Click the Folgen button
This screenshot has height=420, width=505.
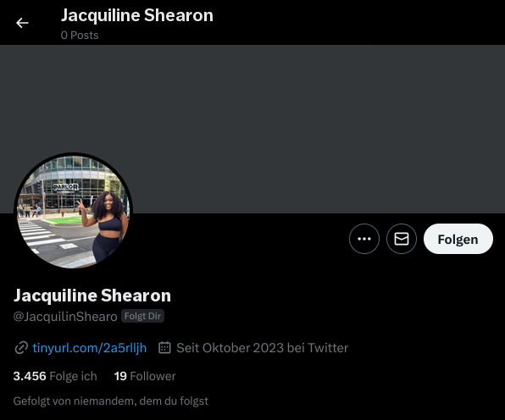coord(458,239)
